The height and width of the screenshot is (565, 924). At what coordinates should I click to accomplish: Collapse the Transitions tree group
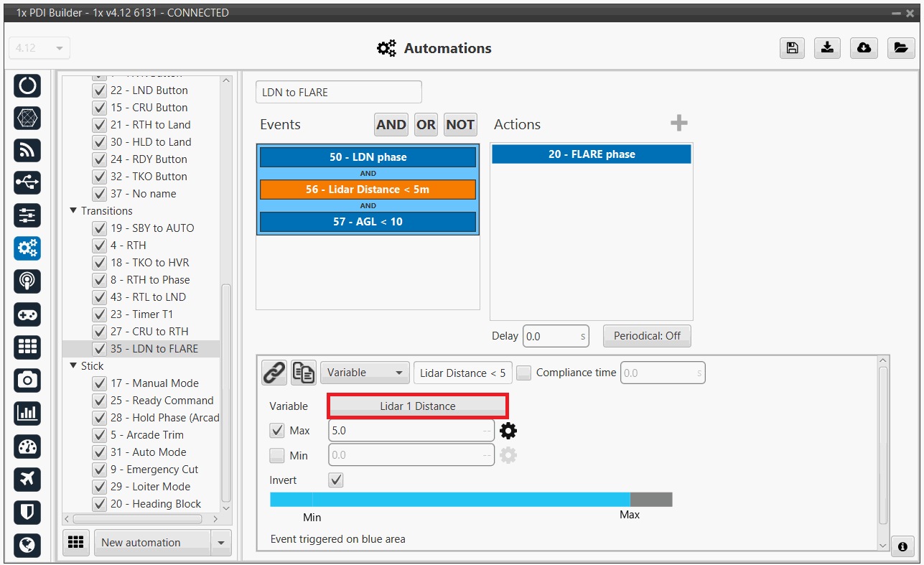click(73, 211)
